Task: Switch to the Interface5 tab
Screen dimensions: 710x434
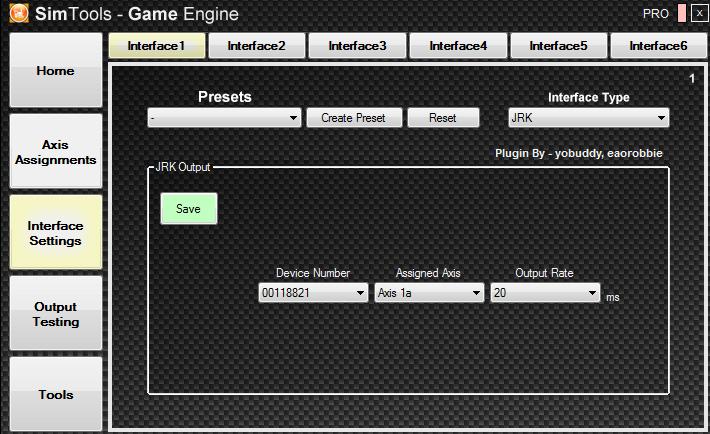Action: (x=558, y=46)
